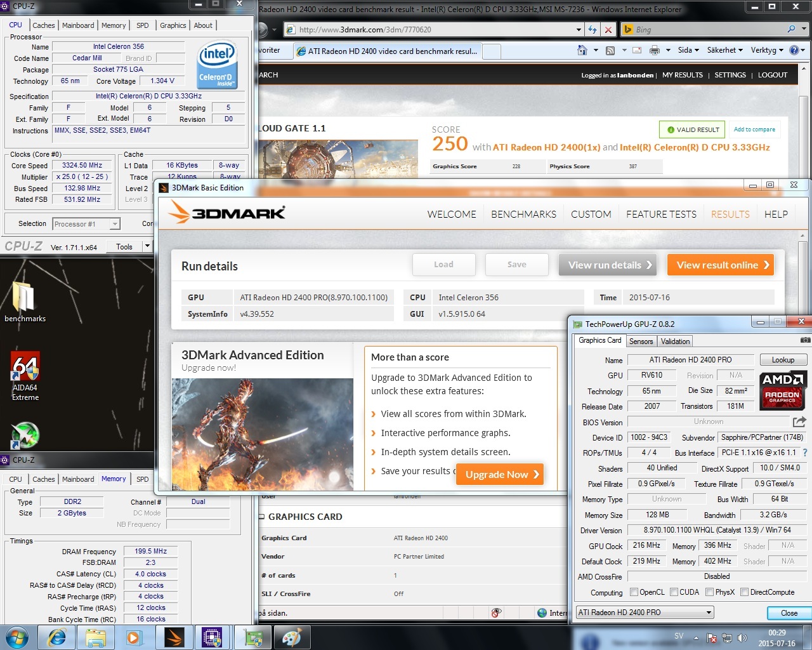Viewport: 812px width, 650px height.
Task: Click the Lookup button in GPU-Z
Action: coord(783,360)
